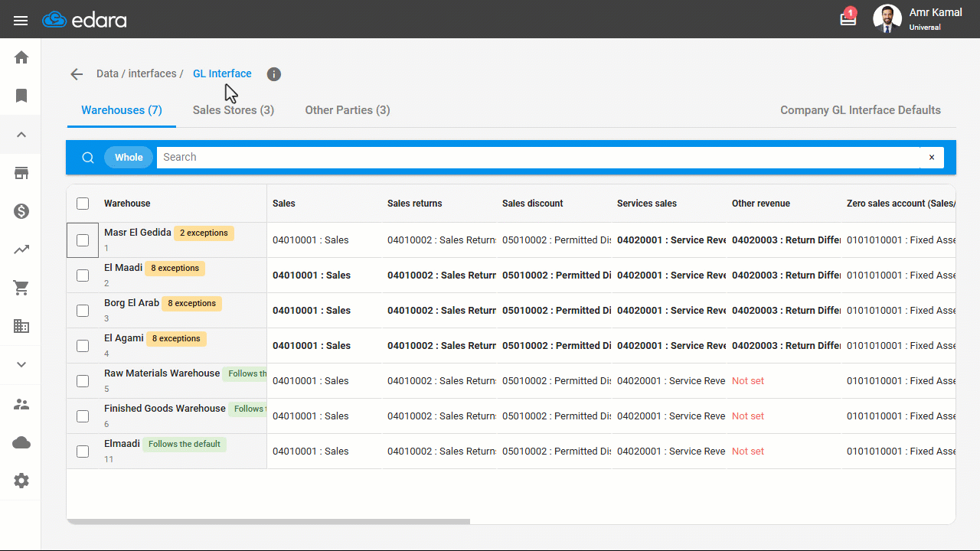Screen dimensions: 980x551
Task: Show info about GL Interface
Action: [x=274, y=74]
